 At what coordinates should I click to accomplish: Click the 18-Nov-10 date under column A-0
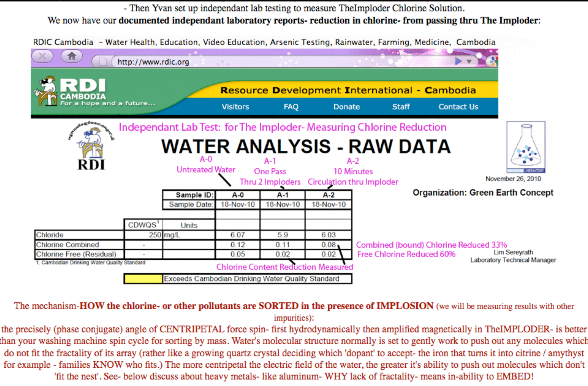pyautogui.click(x=238, y=204)
